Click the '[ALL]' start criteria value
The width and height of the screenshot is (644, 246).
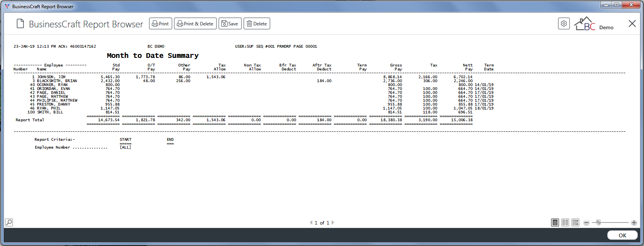pyautogui.click(x=125, y=147)
